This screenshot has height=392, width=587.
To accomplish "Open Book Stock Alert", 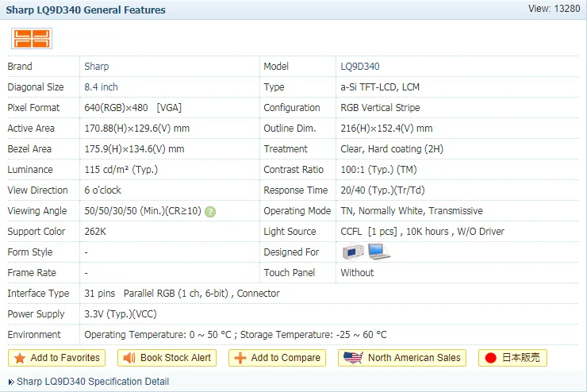I will pyautogui.click(x=167, y=358).
